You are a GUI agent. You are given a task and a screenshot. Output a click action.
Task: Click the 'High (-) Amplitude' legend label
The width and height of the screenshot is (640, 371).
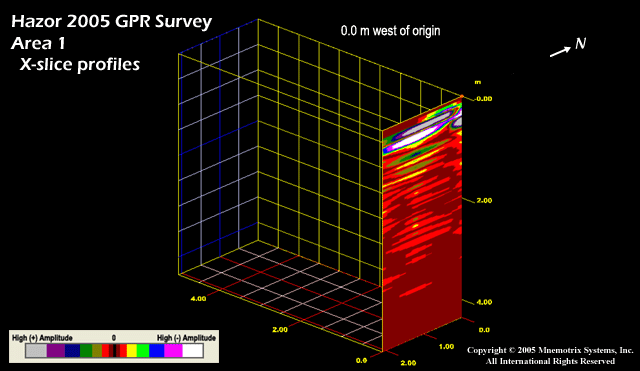tap(186, 338)
